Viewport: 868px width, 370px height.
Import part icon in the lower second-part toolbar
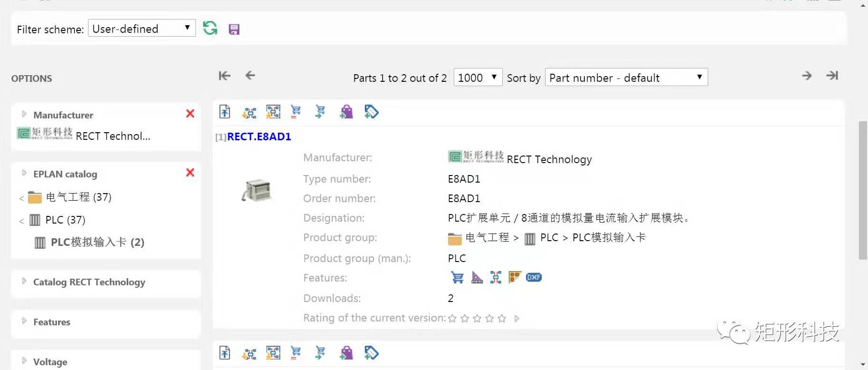(x=224, y=353)
